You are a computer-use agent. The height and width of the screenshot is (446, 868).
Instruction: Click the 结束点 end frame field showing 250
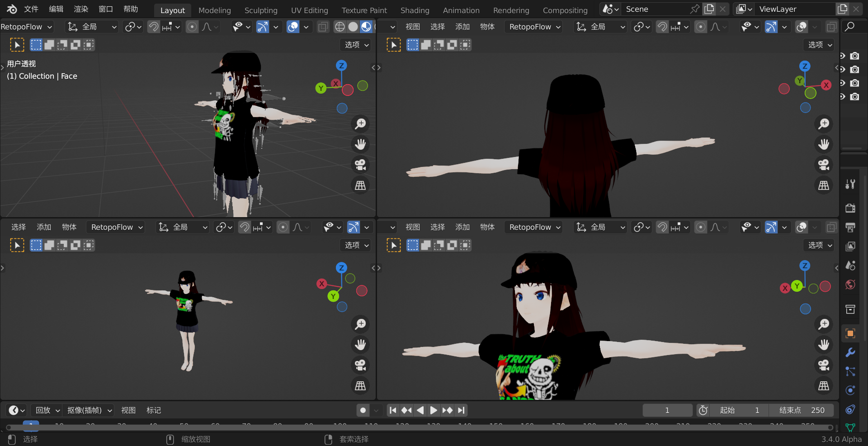point(802,410)
